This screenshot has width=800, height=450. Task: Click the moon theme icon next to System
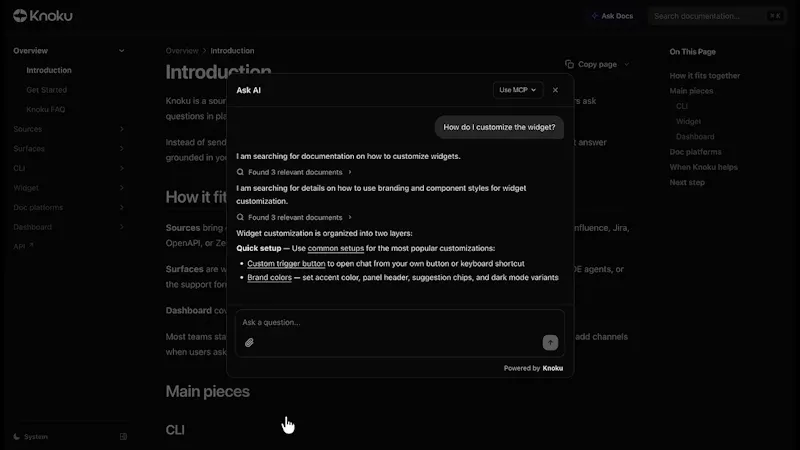tap(17, 437)
